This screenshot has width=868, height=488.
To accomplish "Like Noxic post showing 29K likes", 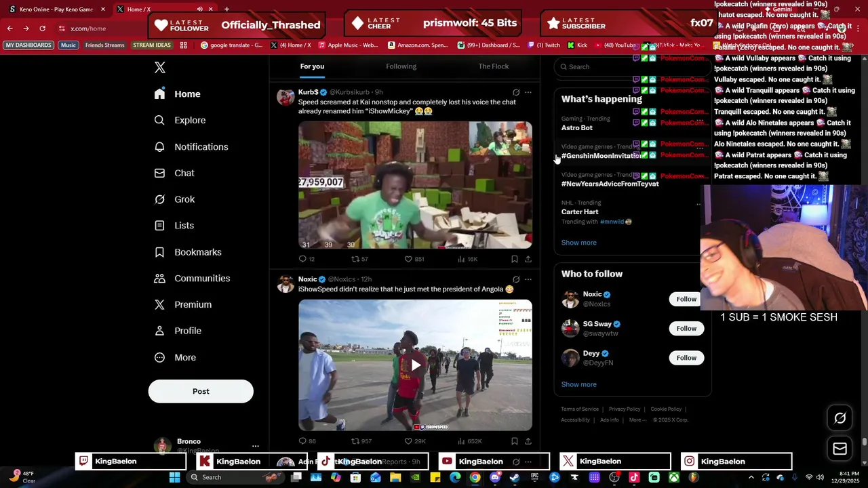I will click(415, 441).
